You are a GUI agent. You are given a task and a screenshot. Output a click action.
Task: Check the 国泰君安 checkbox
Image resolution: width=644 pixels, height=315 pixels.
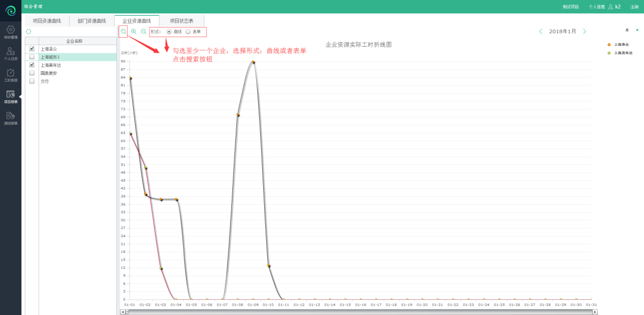(32, 73)
